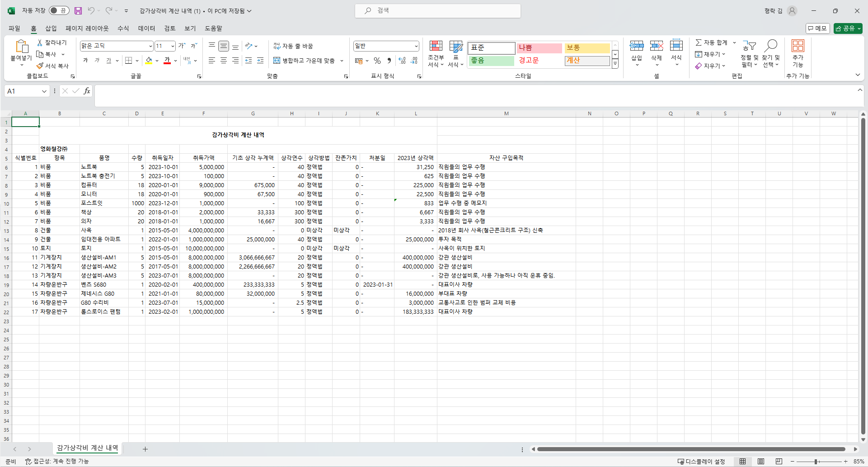Expand the number format dropdown (일반)
This screenshot has width=868, height=467.
click(x=416, y=46)
